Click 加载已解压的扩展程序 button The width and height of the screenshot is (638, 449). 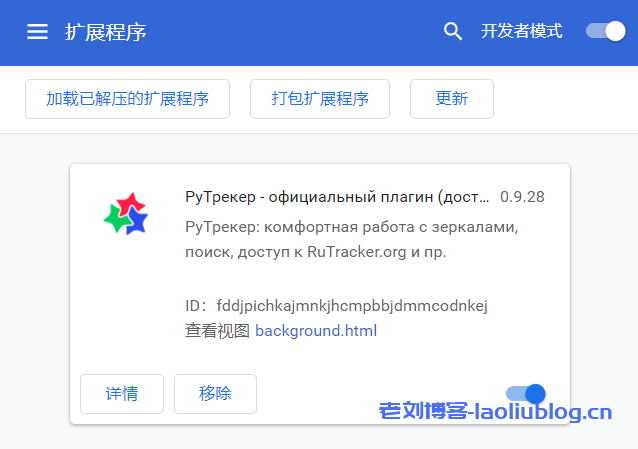[x=127, y=99]
